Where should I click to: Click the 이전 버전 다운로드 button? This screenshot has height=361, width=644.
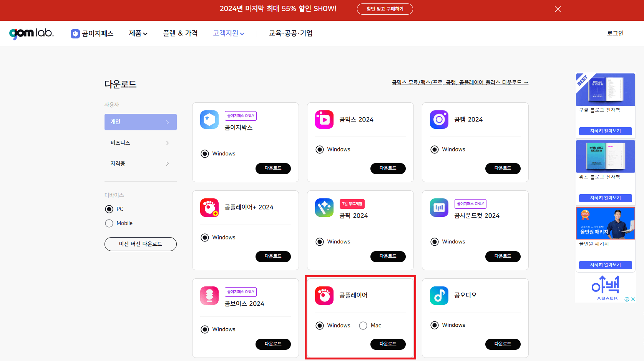coord(141,244)
